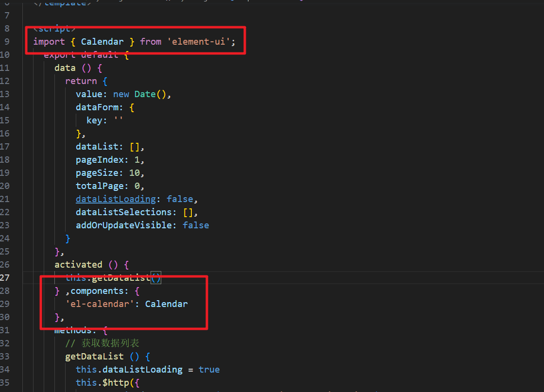Screen dimensions: 544x392
Task: Click the underlined dataListLoading property
Action: click(x=115, y=199)
